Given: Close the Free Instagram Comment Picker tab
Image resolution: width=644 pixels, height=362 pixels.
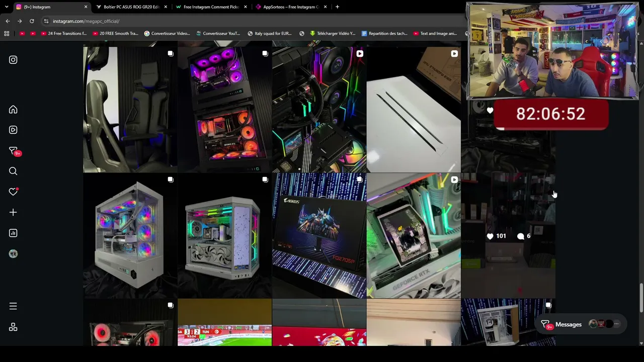Looking at the screenshot, I should pos(246,7).
